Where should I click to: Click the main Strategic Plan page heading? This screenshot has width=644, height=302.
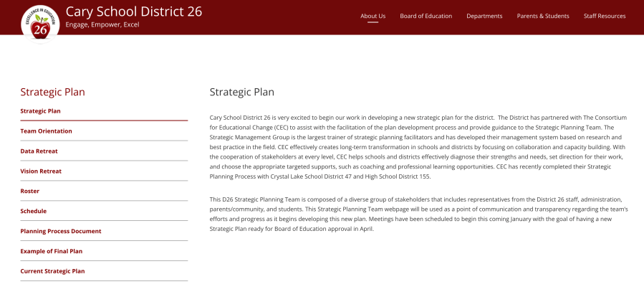click(x=241, y=92)
